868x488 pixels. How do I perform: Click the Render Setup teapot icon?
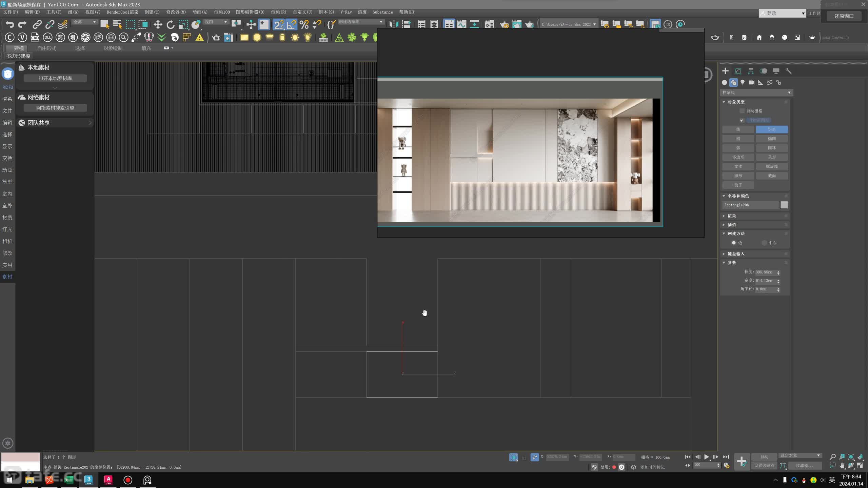[504, 24]
